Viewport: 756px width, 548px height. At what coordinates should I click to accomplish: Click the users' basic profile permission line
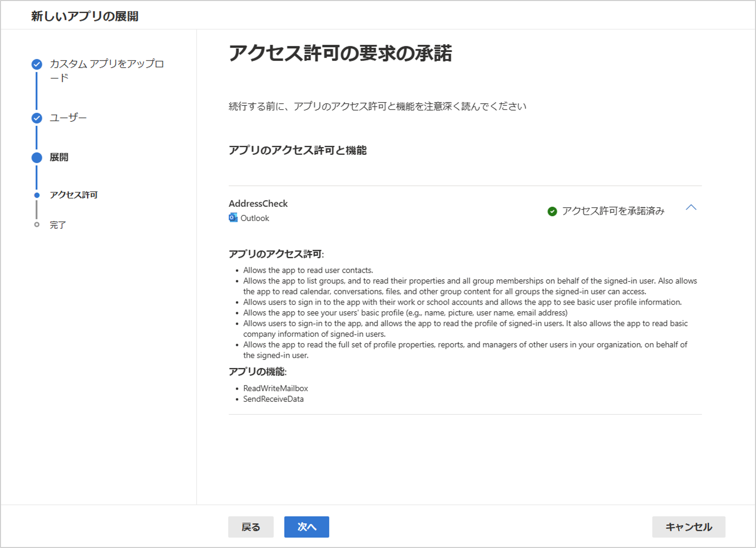tap(405, 313)
